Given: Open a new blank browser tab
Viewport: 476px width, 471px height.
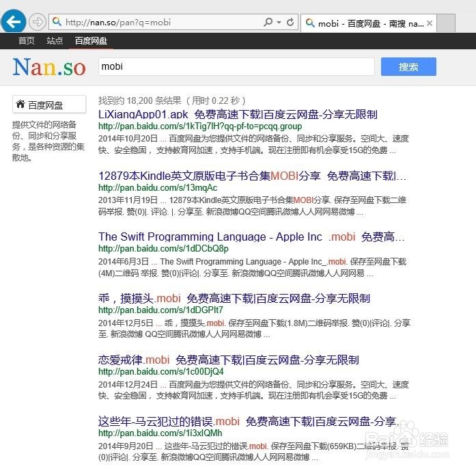Looking at the screenshot, I should [x=446, y=23].
